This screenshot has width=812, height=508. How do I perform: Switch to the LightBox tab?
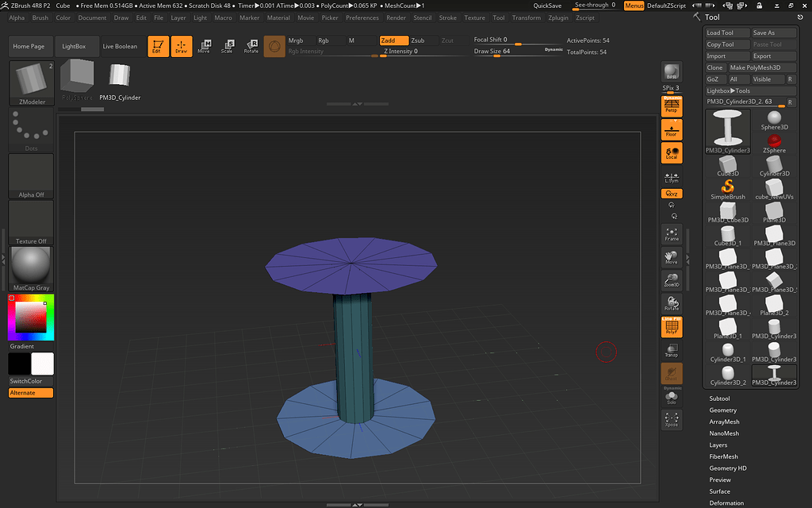click(75, 46)
